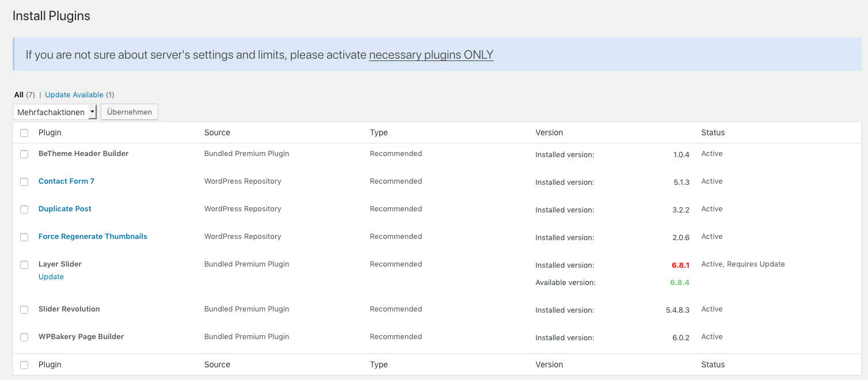Click the Slider Revolution version 5.4.8.3

[x=677, y=310]
